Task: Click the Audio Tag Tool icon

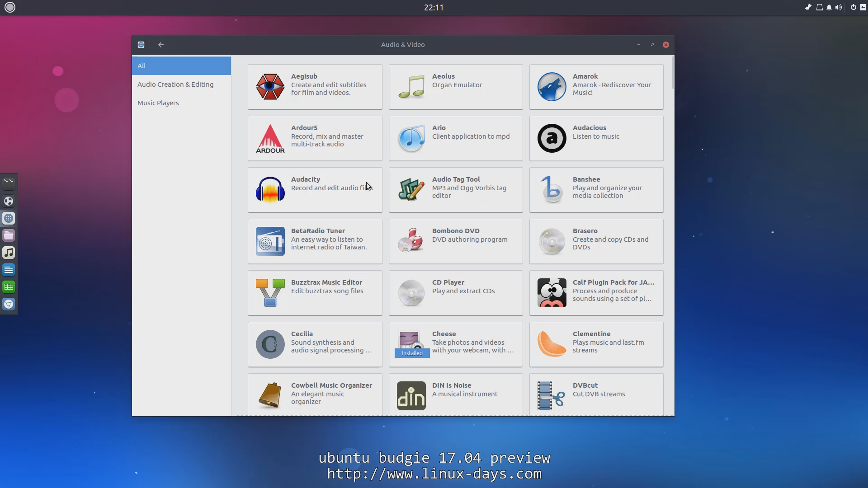Action: (411, 190)
